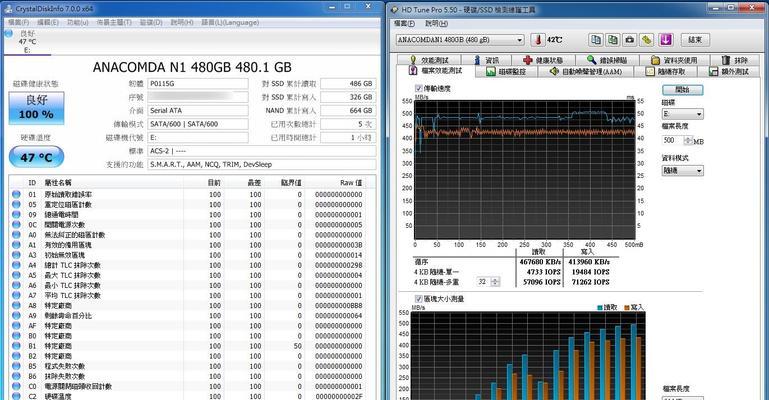Toggle 傳輸速度 transfer speed checkbox in HD Tune

click(418, 88)
